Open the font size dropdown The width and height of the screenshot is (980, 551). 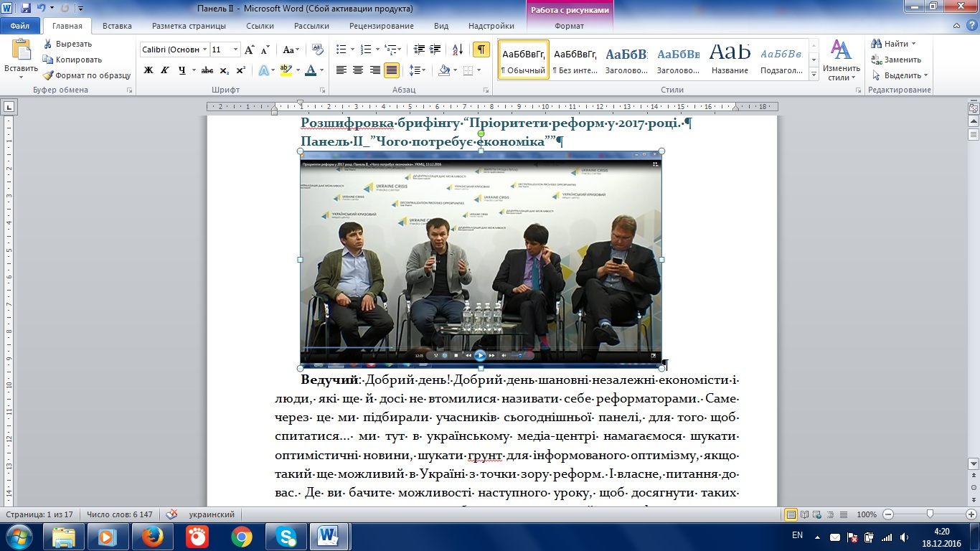pyautogui.click(x=236, y=50)
